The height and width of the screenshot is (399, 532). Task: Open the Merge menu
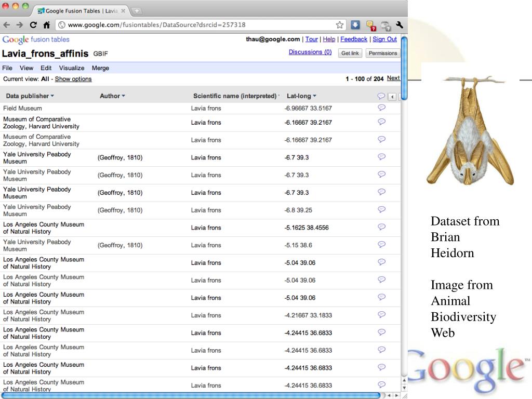pyautogui.click(x=100, y=68)
